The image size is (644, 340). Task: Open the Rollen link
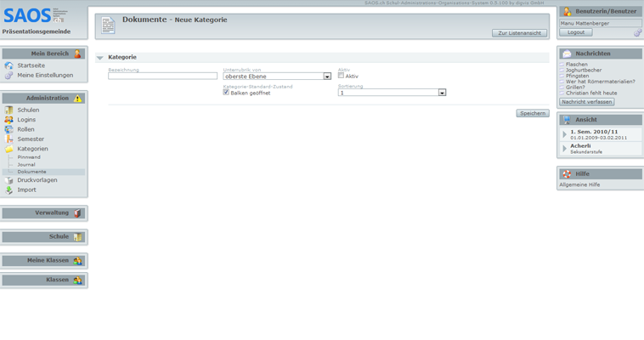[x=25, y=129]
